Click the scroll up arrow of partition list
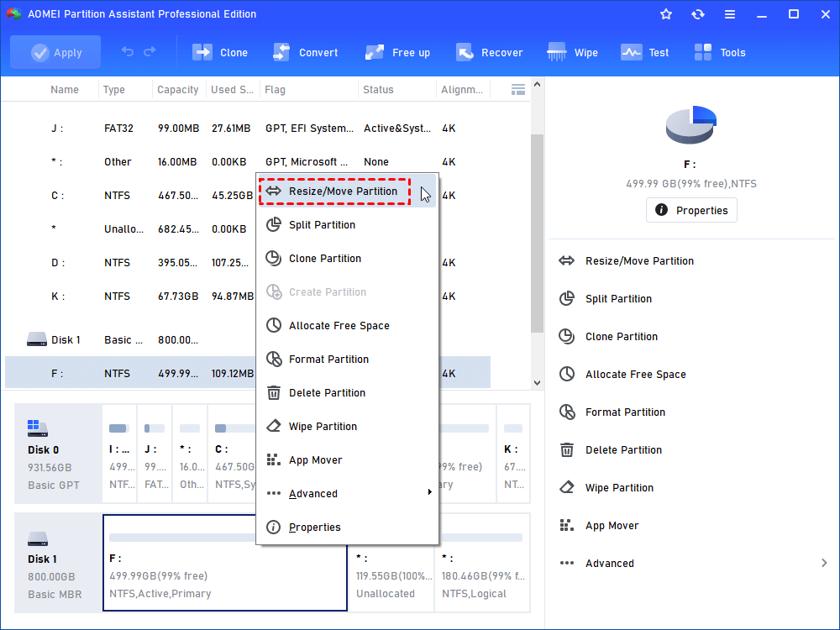 point(537,85)
